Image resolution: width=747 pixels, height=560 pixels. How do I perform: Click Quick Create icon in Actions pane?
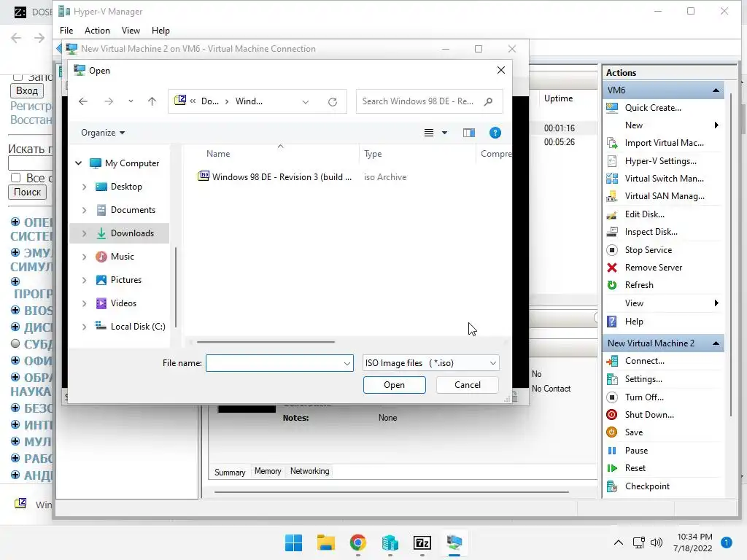tap(612, 108)
